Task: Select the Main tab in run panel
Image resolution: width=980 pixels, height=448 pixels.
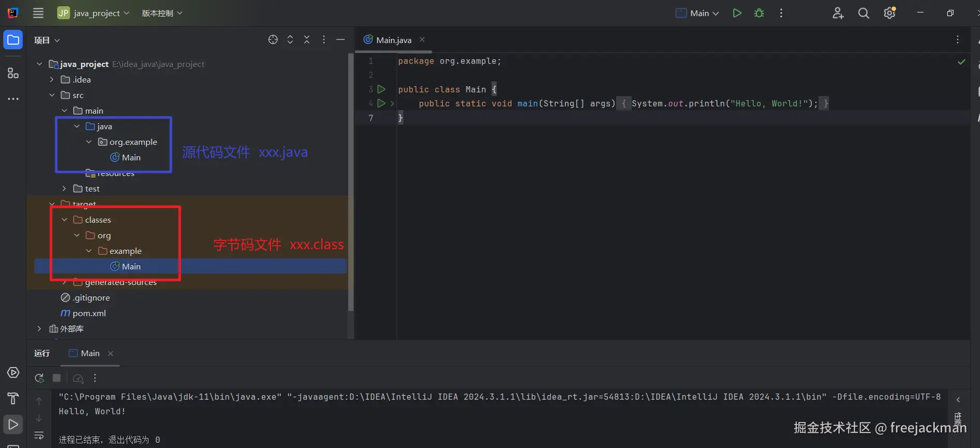Action: pyautogui.click(x=90, y=354)
